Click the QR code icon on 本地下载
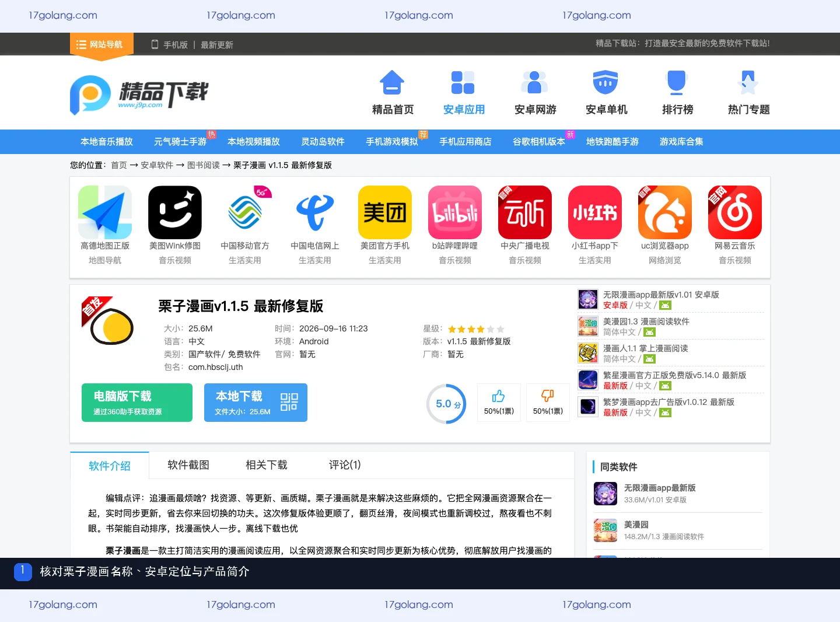840x622 pixels. (289, 402)
